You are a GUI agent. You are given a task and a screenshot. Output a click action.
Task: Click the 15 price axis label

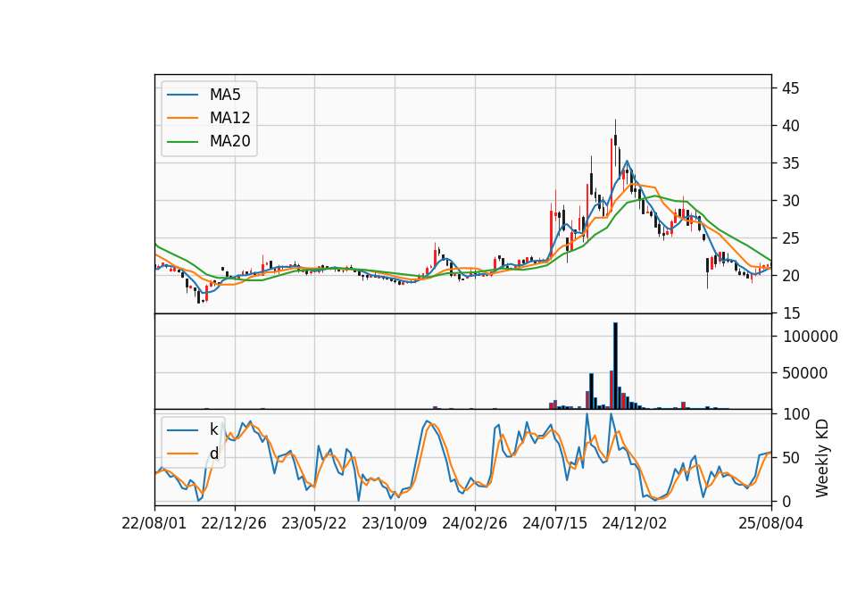[x=791, y=313]
